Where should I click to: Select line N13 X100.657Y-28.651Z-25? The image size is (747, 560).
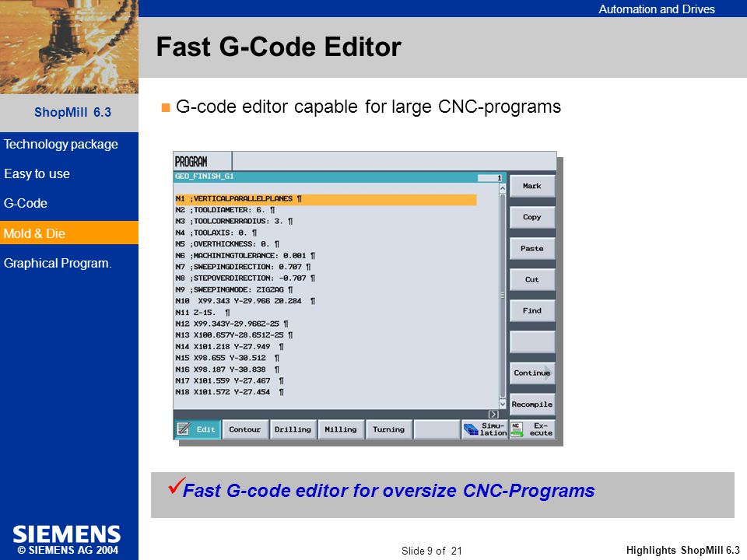[x=234, y=336]
